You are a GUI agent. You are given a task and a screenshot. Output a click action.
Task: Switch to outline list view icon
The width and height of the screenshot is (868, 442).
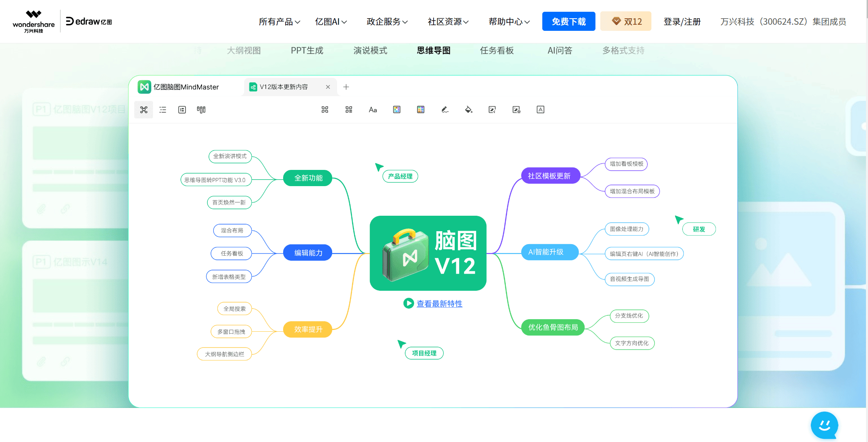163,110
